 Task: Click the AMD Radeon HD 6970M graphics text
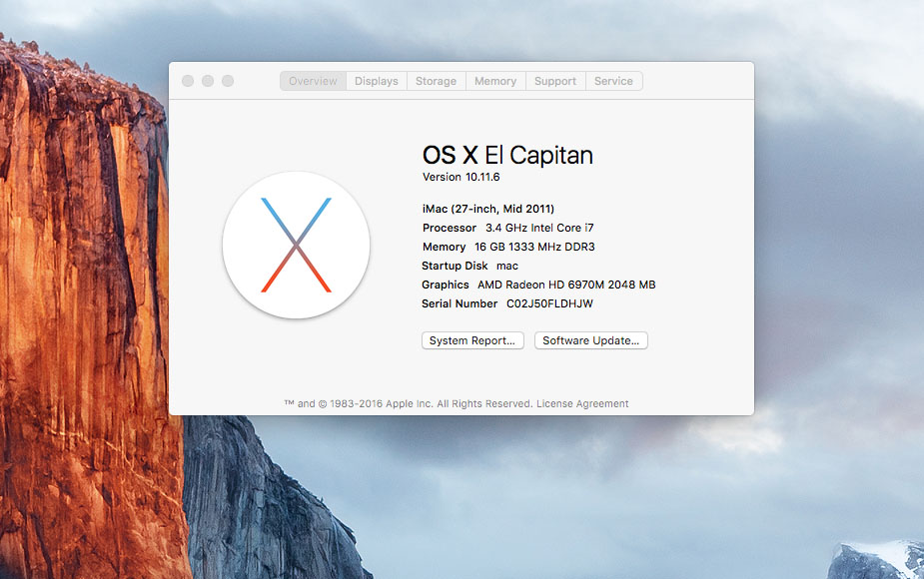click(566, 285)
